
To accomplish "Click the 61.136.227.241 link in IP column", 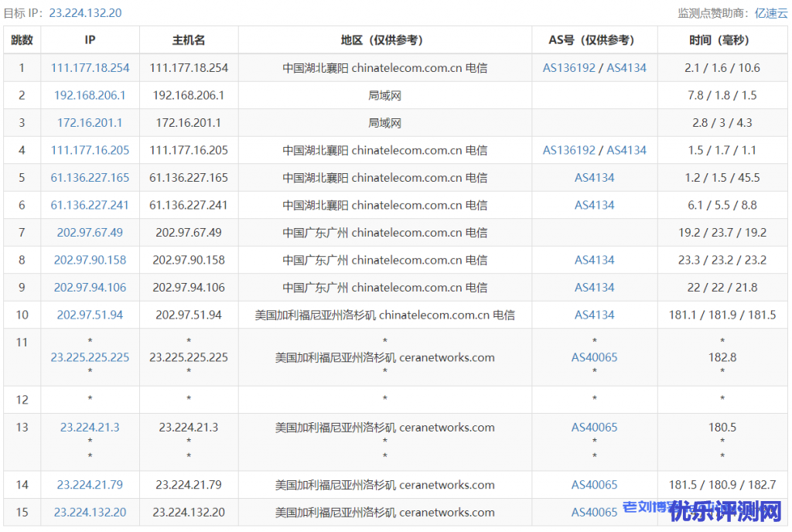I will coord(90,205).
